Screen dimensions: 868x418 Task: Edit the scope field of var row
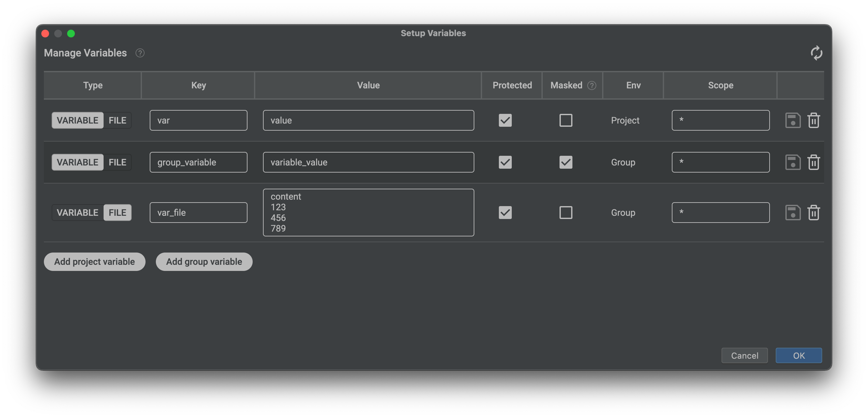point(721,120)
